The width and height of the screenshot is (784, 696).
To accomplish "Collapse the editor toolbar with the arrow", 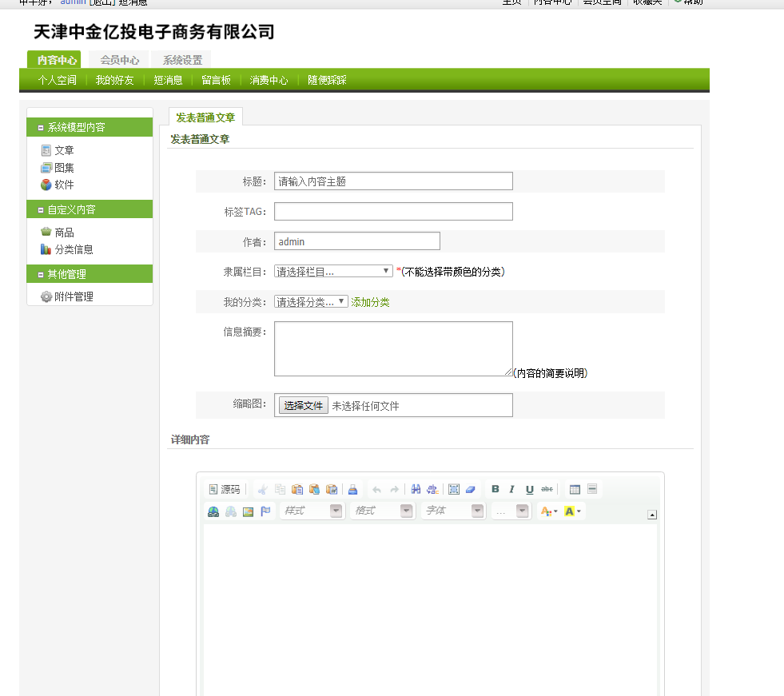I will [652, 515].
